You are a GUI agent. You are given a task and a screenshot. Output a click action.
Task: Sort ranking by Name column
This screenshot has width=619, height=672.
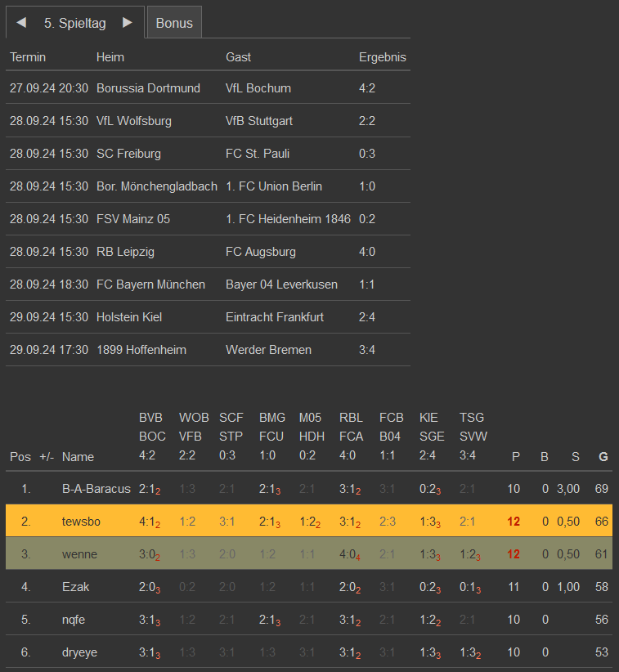coord(78,457)
